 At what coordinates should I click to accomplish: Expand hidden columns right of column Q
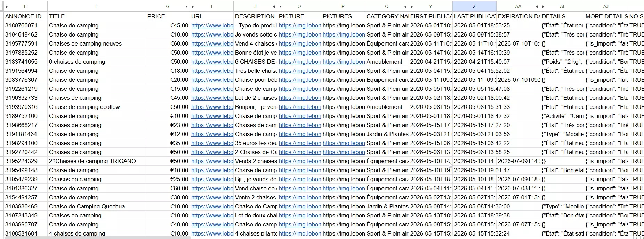point(405,7)
